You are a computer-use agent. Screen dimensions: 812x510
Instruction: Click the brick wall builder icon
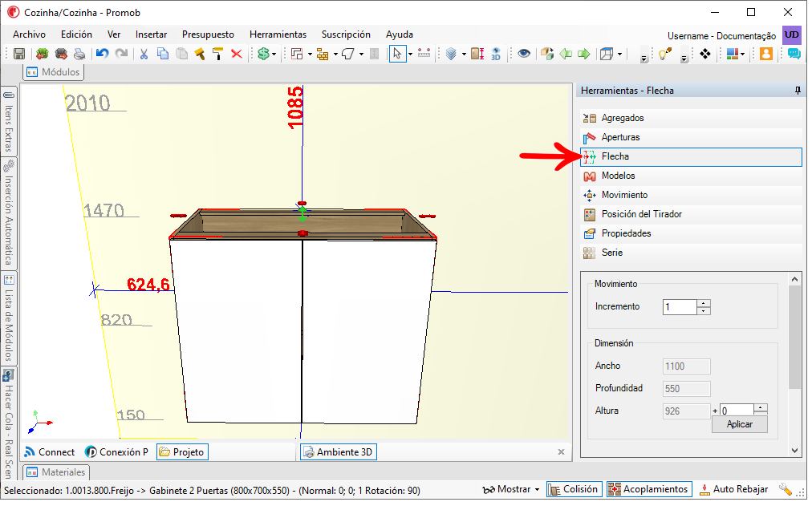[x=323, y=54]
